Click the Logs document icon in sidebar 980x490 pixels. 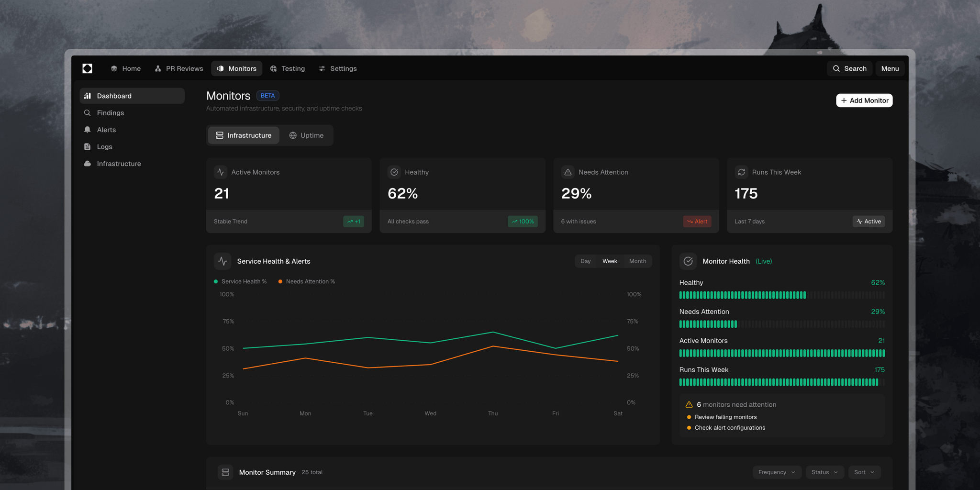click(x=88, y=146)
